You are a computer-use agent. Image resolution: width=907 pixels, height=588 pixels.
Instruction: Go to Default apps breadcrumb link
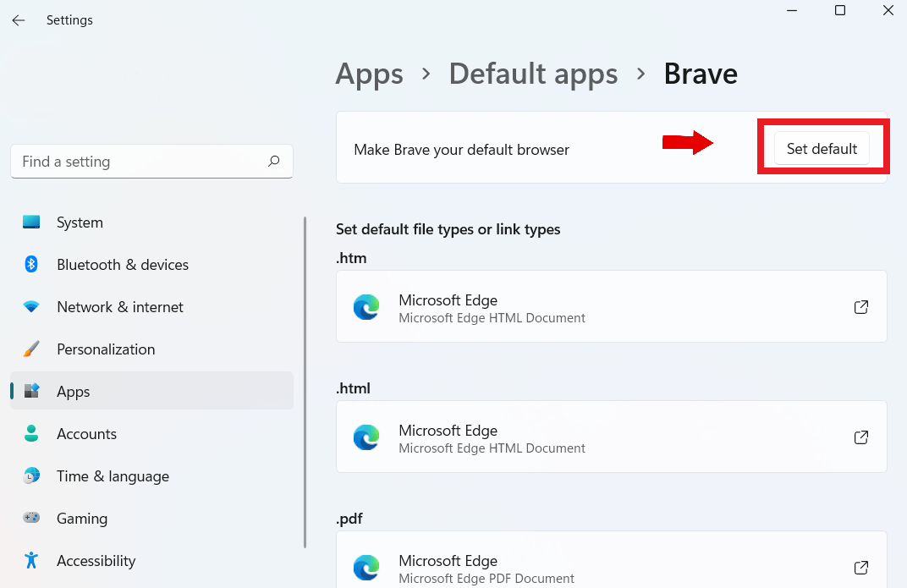[533, 74]
